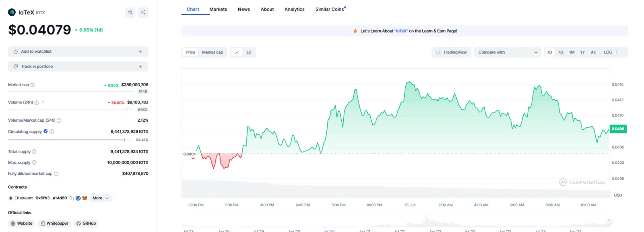Screen dimensions: 644x232
Task: Click the IoTeX coin logo icon
Action: click(12, 12)
